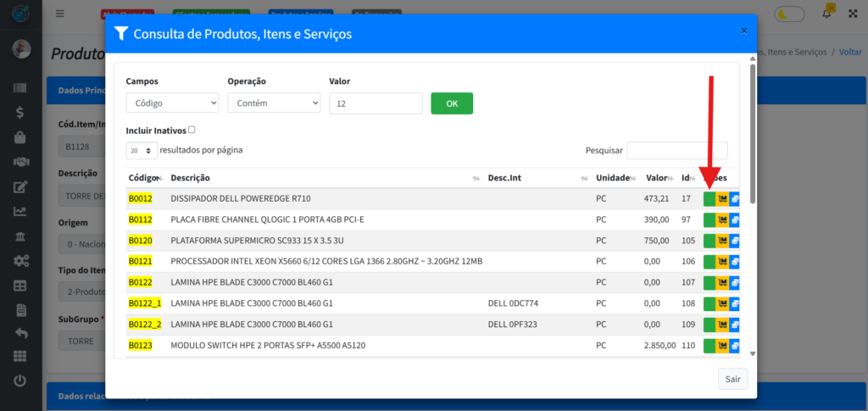Click the modal's vertical scrollbar
The width and height of the screenshot is (868, 411).
tap(752, 136)
